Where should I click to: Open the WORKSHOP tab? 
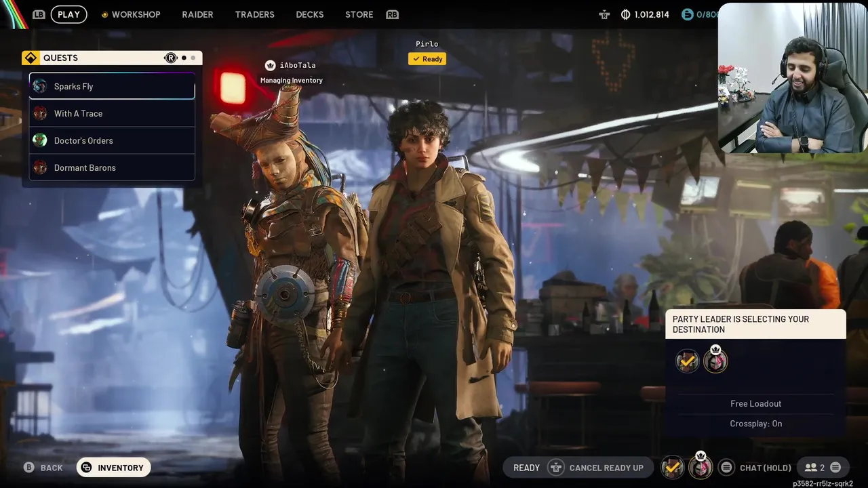[136, 14]
